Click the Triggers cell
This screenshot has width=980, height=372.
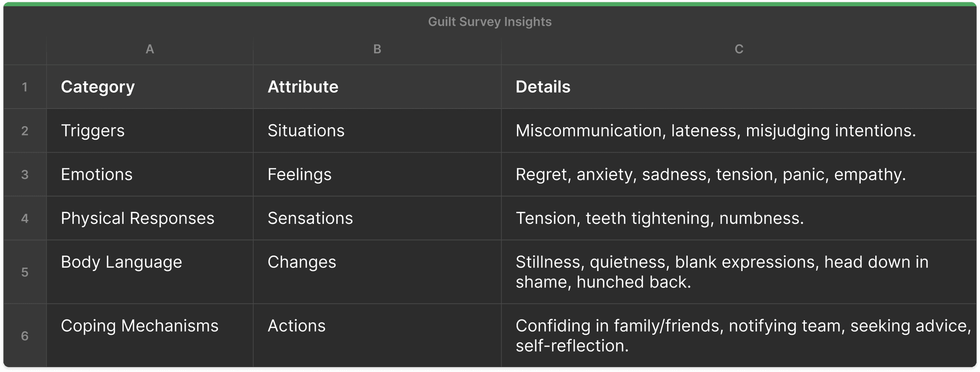point(150,131)
